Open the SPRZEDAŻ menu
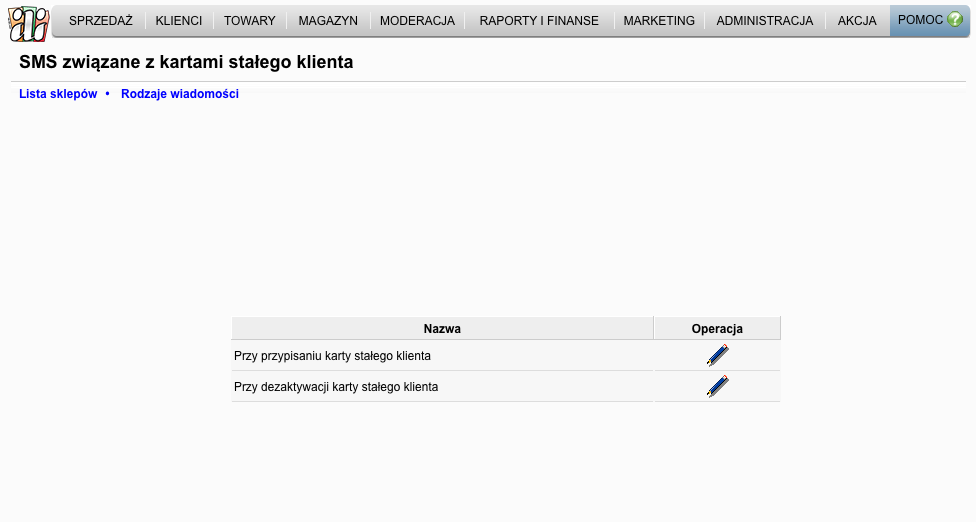 tap(101, 21)
